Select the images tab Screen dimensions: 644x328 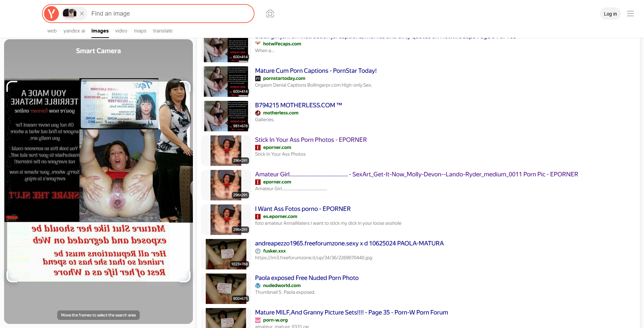point(100,31)
